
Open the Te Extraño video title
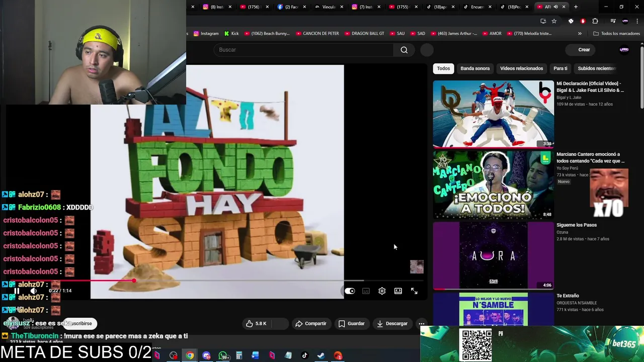tap(568, 296)
